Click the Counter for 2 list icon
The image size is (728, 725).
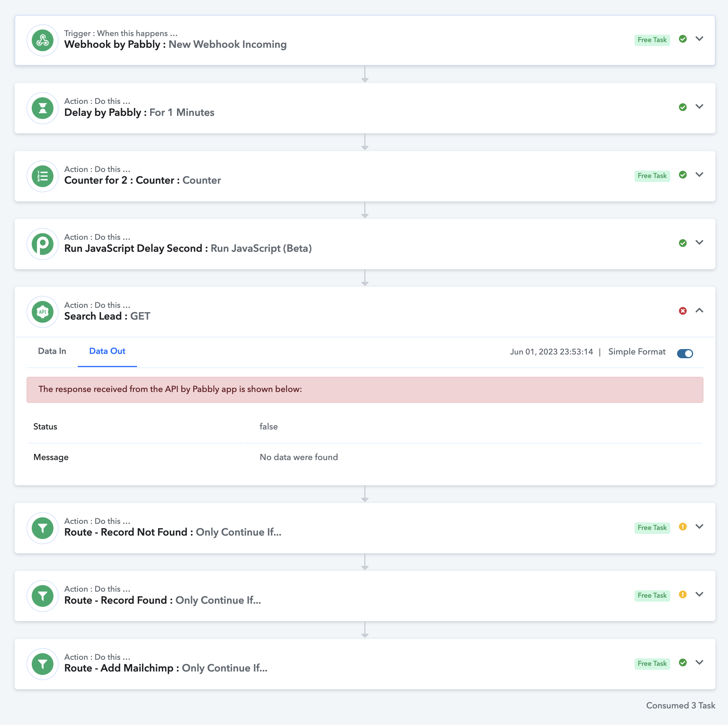43,176
